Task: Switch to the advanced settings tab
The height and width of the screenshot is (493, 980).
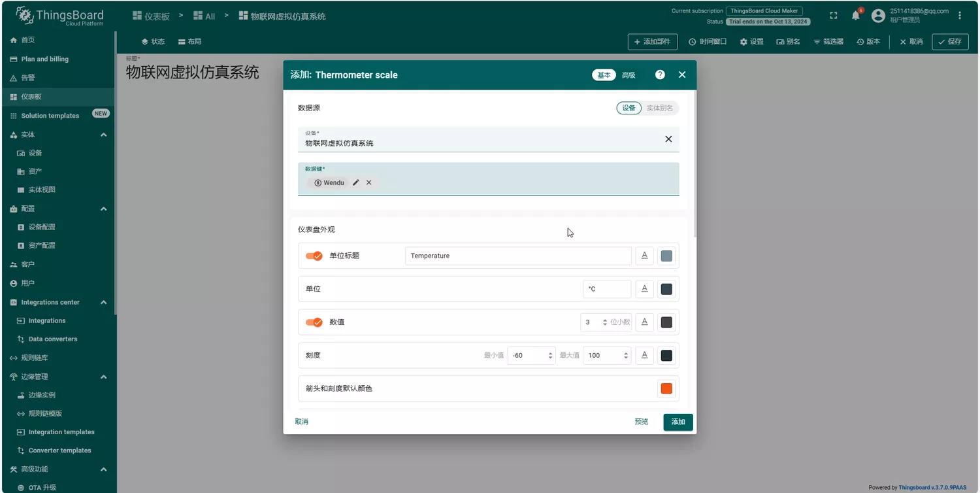Action: click(x=629, y=75)
